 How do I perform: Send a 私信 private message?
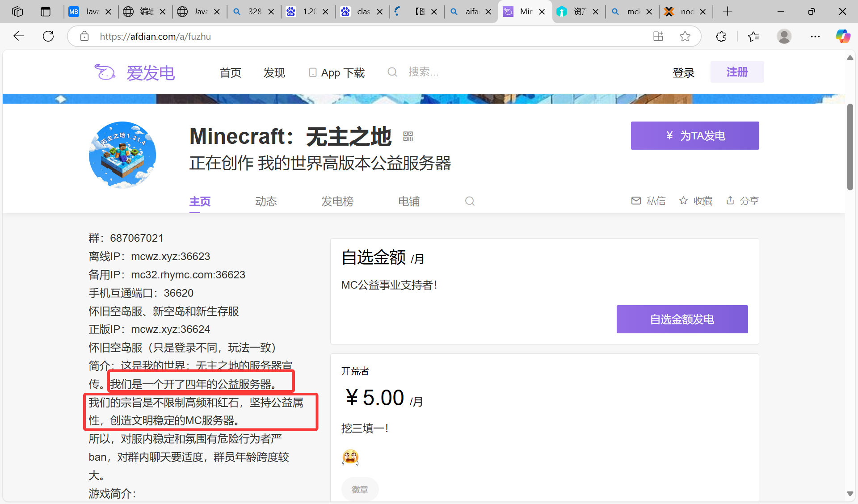click(648, 201)
